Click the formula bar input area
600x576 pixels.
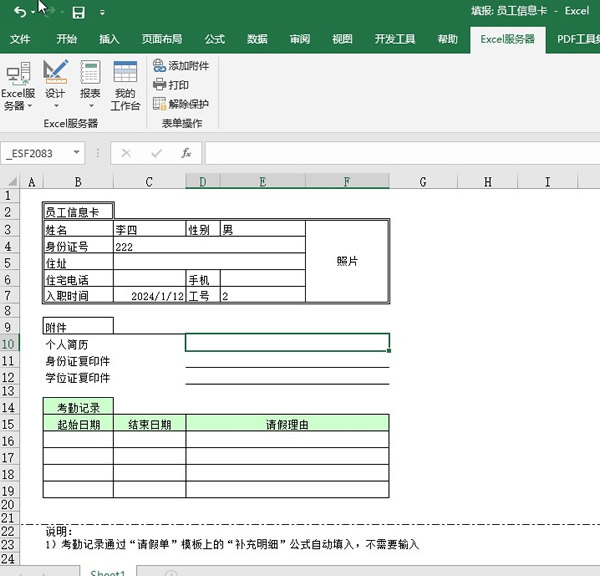pos(400,153)
